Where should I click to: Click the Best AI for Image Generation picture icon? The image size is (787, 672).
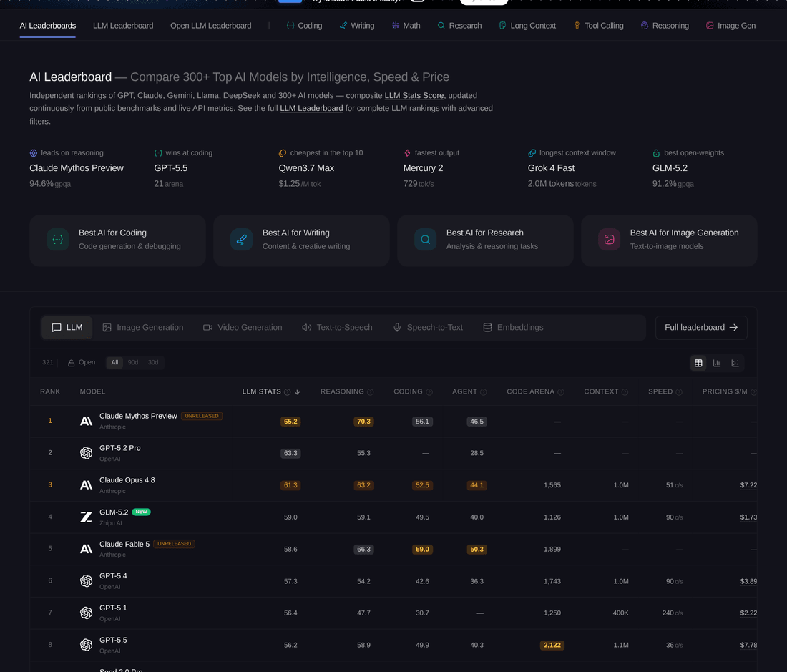(609, 240)
